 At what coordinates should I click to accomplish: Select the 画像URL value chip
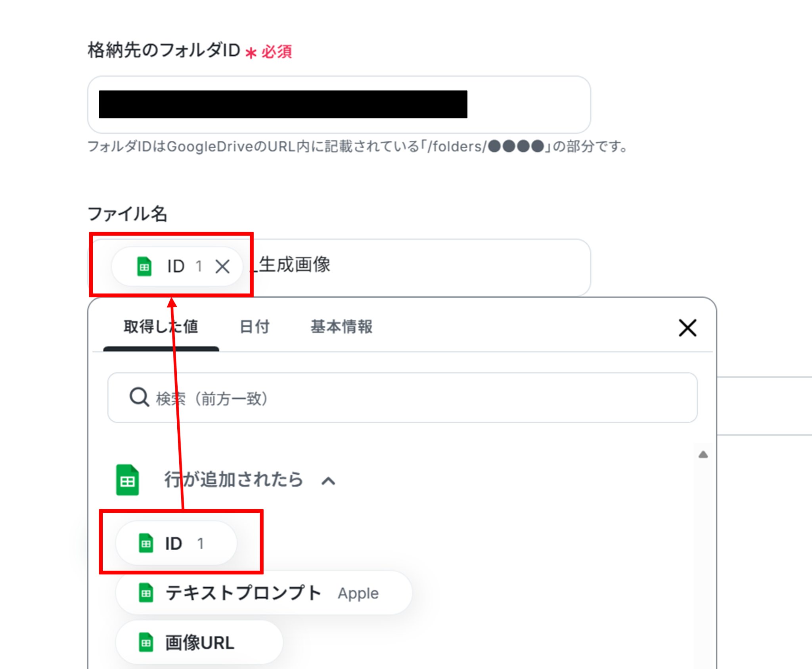point(199,642)
